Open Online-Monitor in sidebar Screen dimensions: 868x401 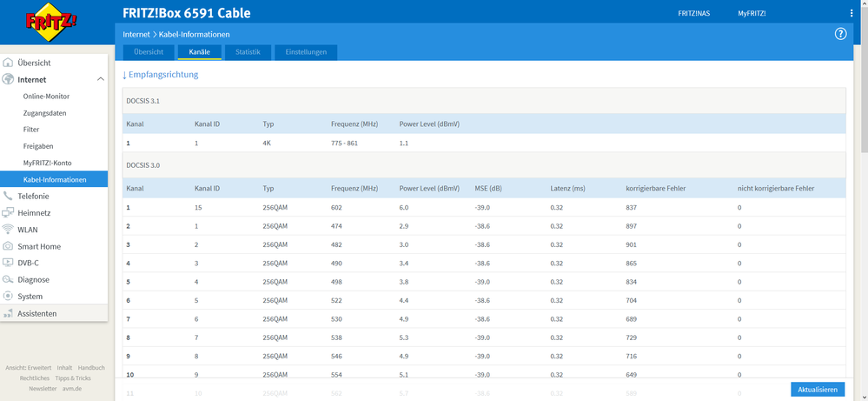click(x=46, y=96)
